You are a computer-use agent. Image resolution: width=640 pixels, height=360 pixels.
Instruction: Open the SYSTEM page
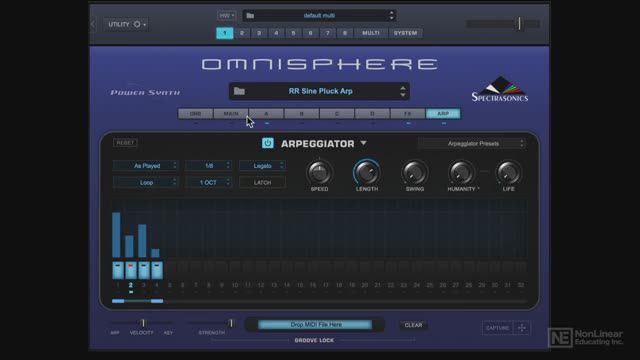405,33
